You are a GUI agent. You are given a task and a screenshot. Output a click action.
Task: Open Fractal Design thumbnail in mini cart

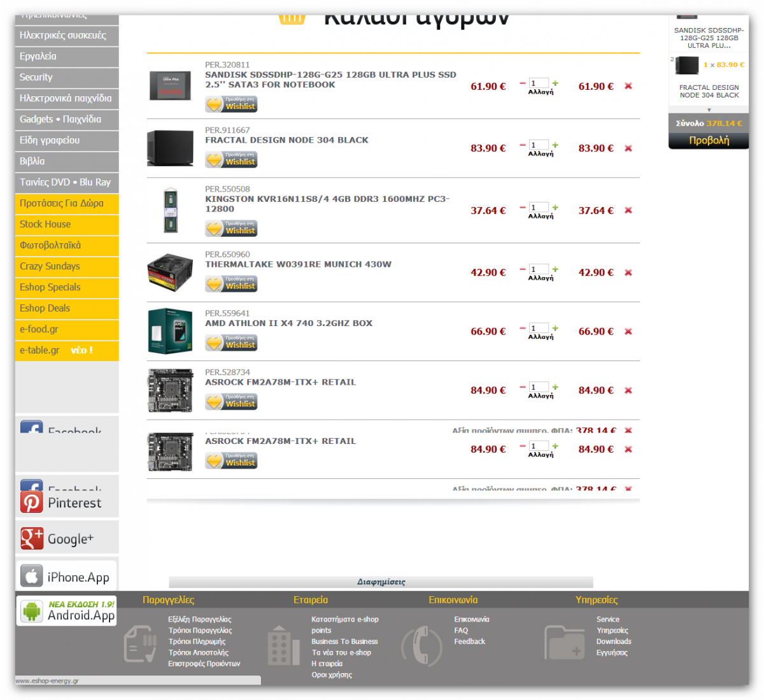tap(687, 66)
